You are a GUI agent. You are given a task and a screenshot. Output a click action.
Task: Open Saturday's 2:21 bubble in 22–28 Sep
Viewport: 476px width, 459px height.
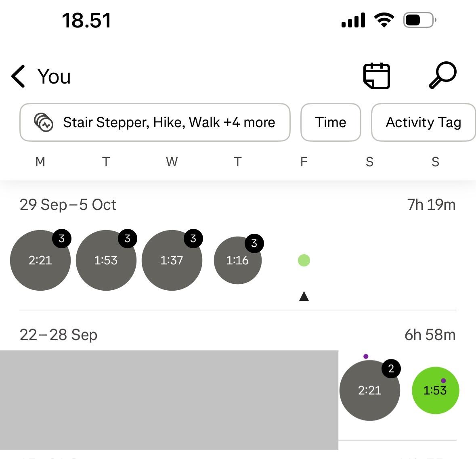(369, 390)
